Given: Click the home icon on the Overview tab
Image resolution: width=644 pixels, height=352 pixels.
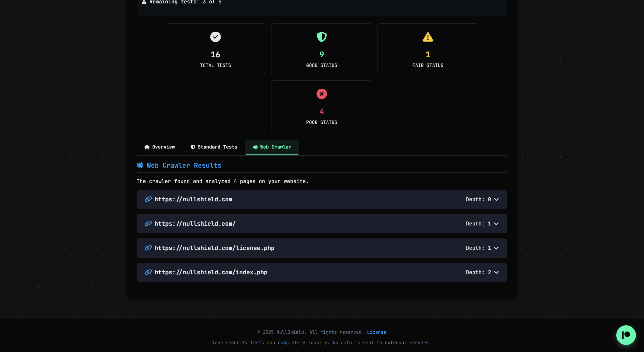Looking at the screenshot, I should tap(147, 147).
